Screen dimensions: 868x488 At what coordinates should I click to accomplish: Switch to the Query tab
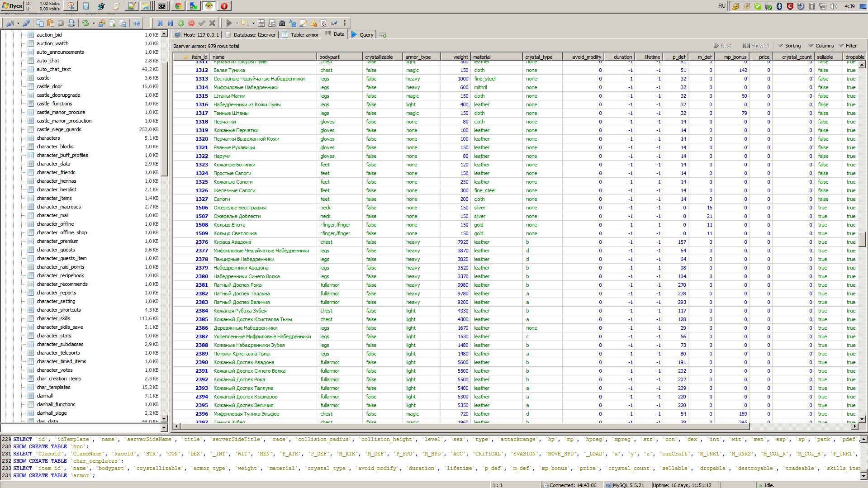click(362, 35)
